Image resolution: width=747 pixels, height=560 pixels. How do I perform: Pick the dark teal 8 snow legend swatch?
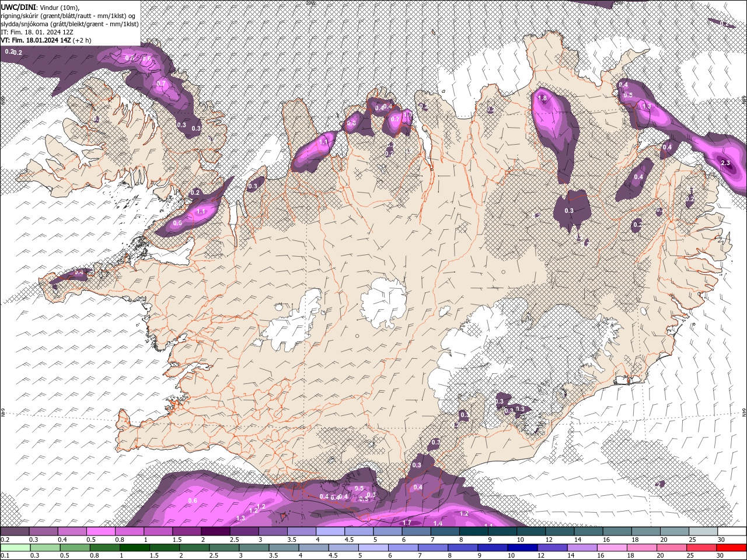click(x=473, y=531)
